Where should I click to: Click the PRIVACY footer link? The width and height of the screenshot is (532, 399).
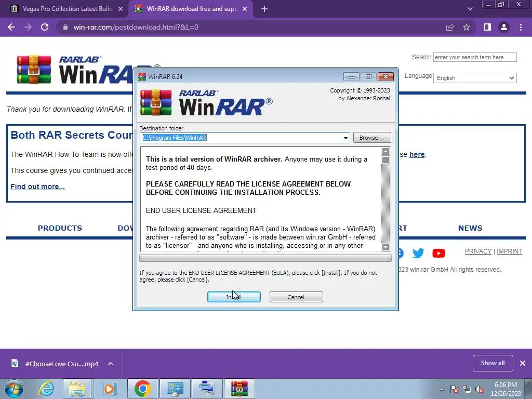[x=478, y=251]
